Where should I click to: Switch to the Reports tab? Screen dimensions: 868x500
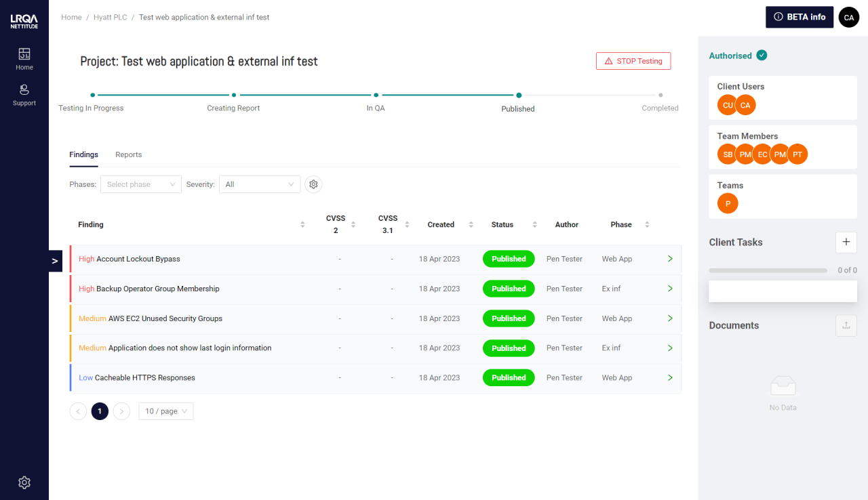pyautogui.click(x=128, y=154)
